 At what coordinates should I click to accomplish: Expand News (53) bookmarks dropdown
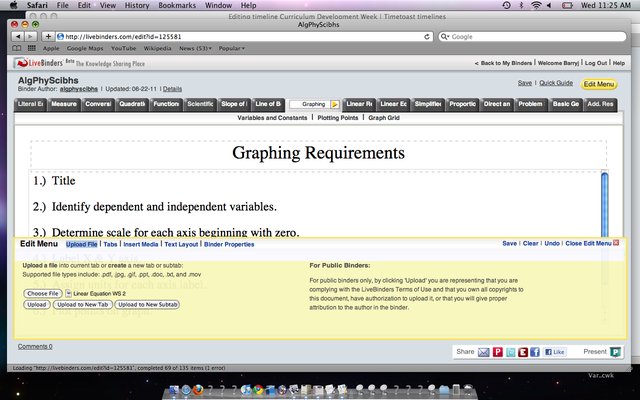(x=195, y=48)
